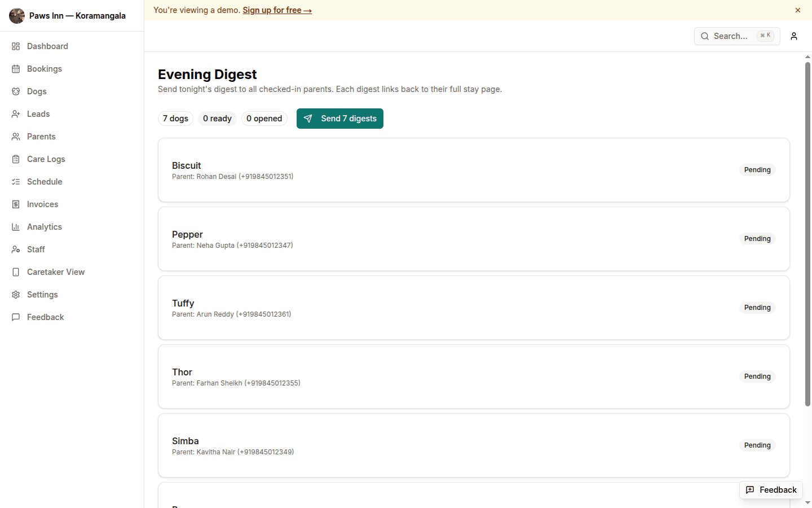Viewport: 812px width, 508px height.
Task: Open the Staff management section
Action: [x=36, y=249]
